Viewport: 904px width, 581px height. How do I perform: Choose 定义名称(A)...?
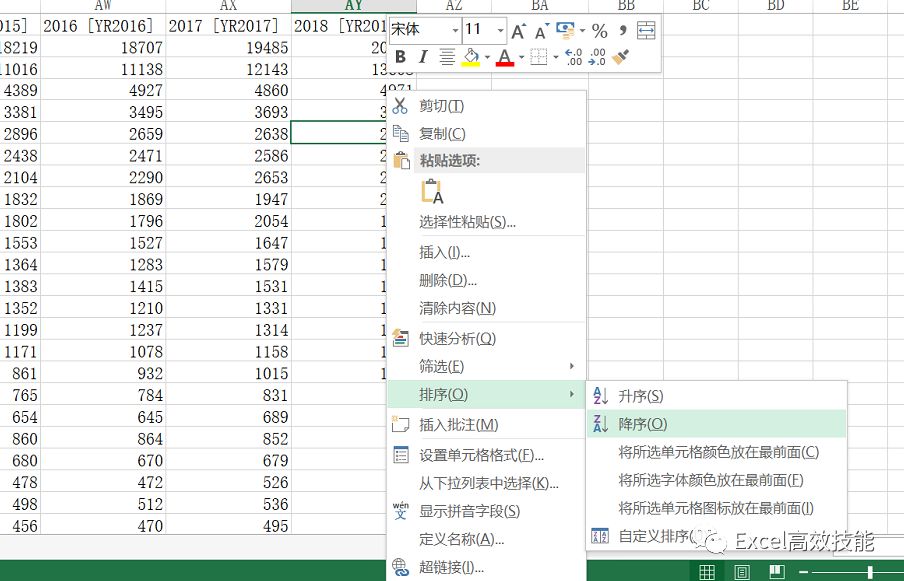click(487, 539)
